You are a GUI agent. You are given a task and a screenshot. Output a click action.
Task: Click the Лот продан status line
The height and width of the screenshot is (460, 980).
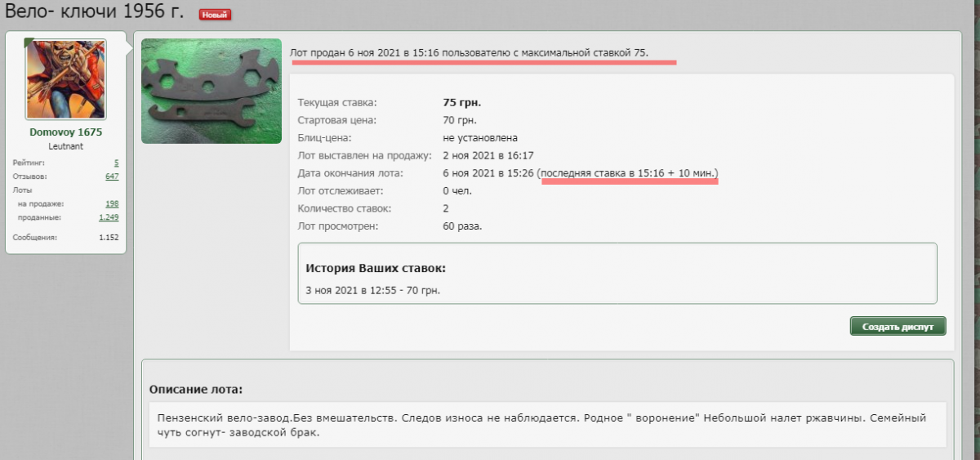[470, 52]
